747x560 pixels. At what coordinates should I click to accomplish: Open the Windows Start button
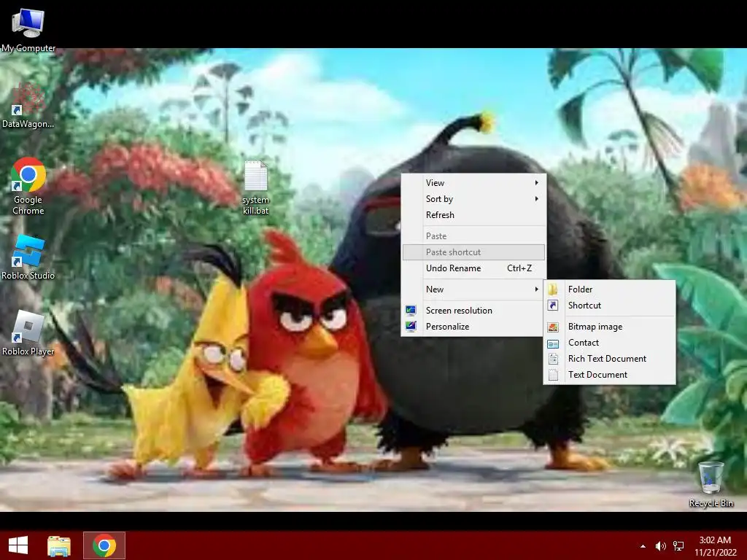[18, 545]
